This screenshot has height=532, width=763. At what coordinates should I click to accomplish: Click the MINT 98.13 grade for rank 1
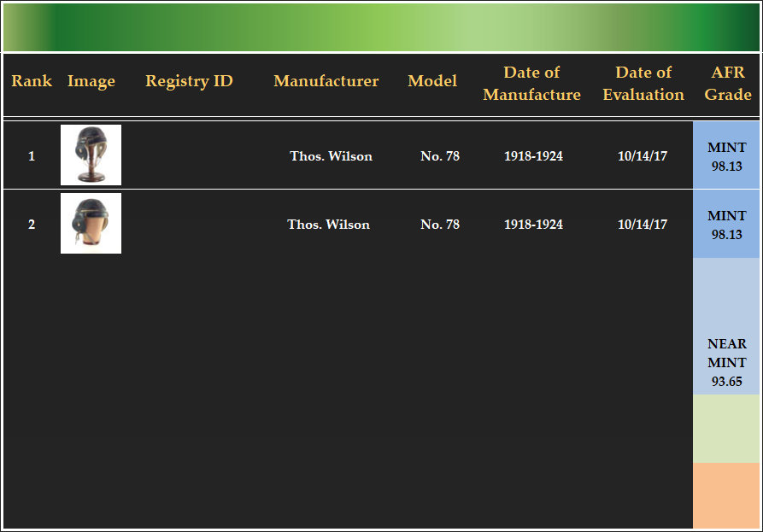[x=727, y=156]
